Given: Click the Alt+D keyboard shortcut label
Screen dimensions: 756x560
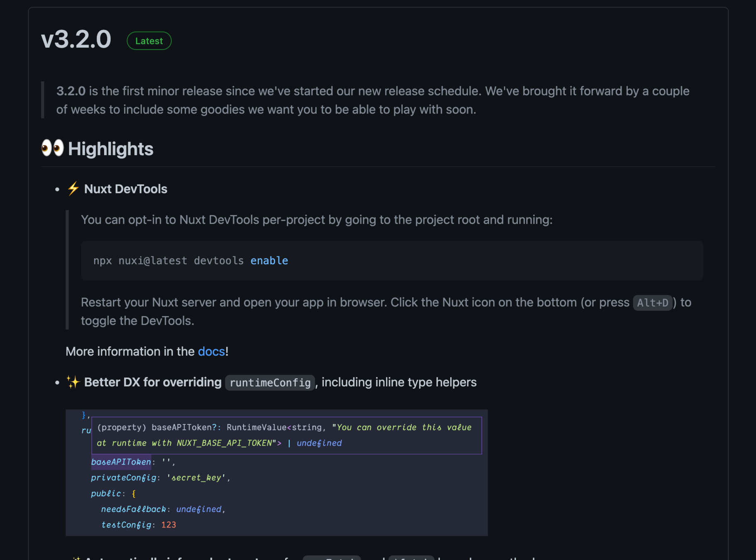Looking at the screenshot, I should 652,302.
